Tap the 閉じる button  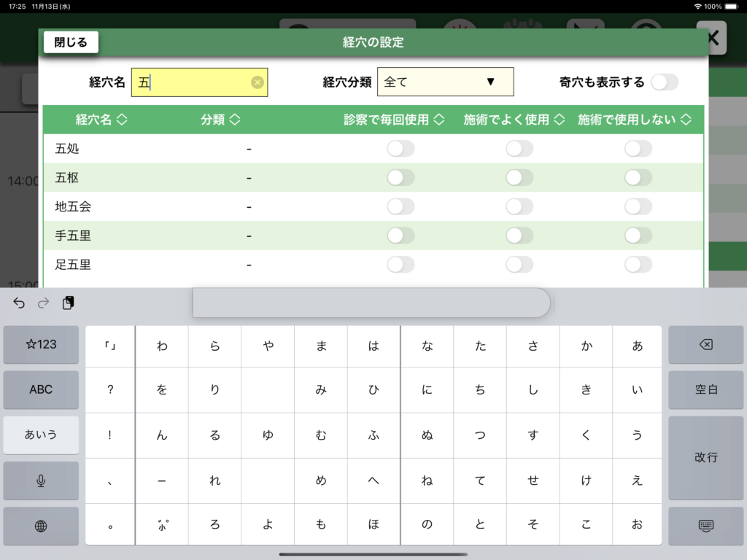coord(71,42)
